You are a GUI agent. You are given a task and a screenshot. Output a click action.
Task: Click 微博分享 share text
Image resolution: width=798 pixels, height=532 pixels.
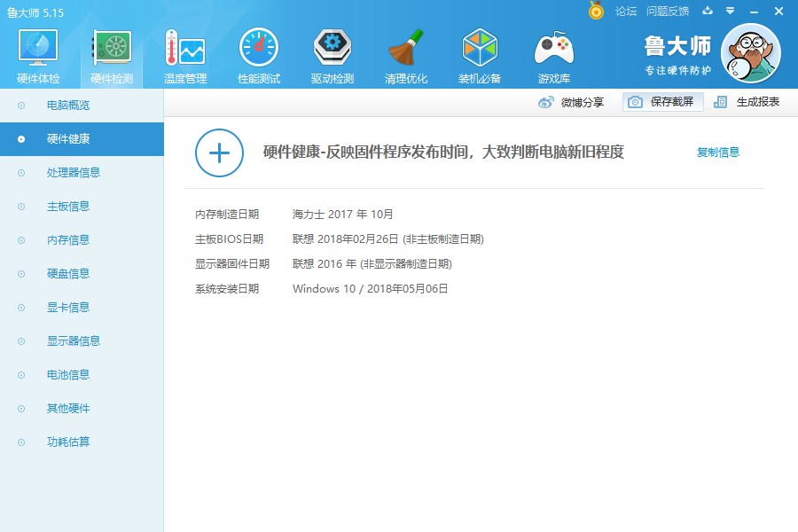click(x=583, y=102)
